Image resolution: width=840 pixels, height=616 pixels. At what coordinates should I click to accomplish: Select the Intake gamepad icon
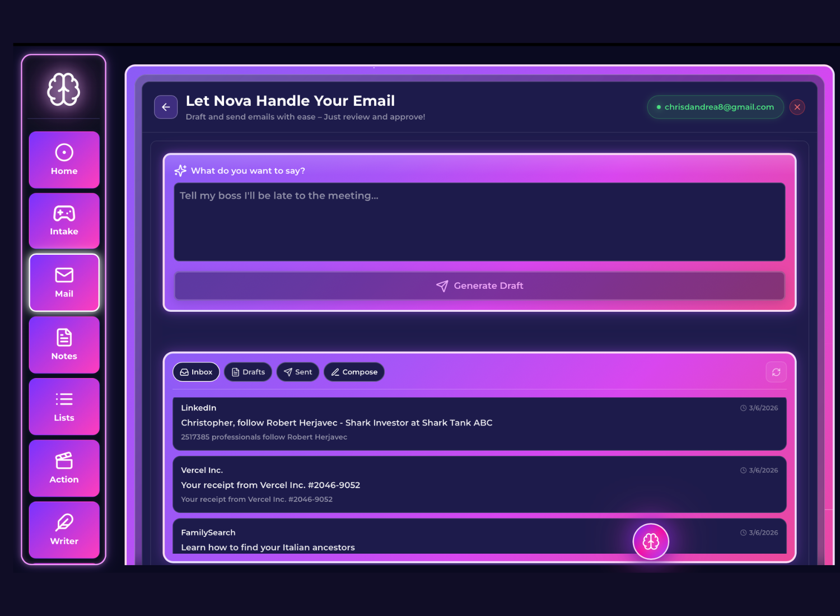[x=64, y=221]
